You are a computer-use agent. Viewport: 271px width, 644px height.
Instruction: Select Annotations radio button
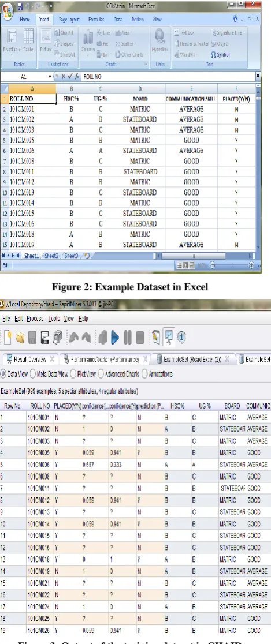pos(145,374)
